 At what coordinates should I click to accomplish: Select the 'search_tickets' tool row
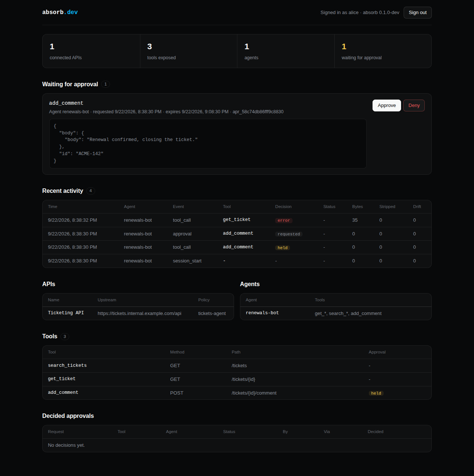point(237,366)
